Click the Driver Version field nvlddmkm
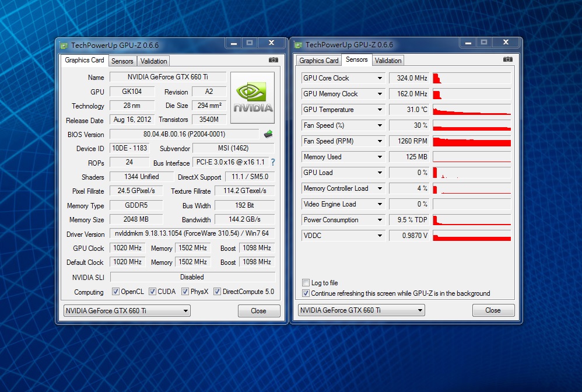The image size is (582, 392). pyautogui.click(x=192, y=233)
